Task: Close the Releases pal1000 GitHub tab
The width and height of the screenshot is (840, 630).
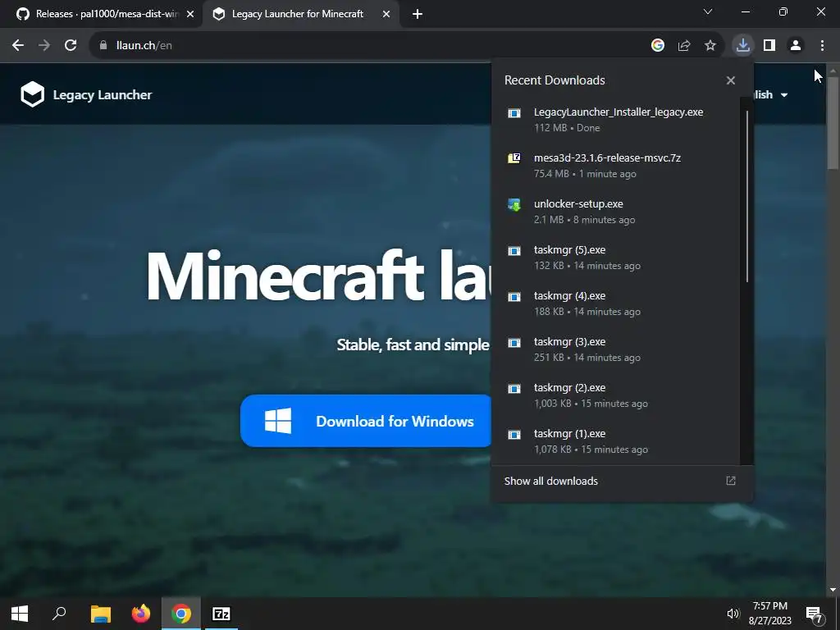Action: tap(190, 15)
